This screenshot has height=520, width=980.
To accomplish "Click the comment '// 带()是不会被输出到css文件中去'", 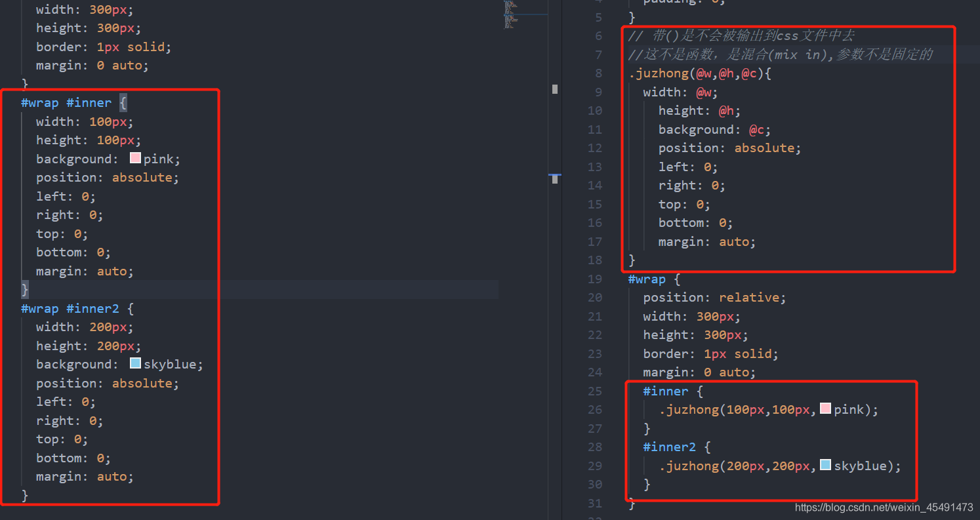I will click(x=741, y=35).
